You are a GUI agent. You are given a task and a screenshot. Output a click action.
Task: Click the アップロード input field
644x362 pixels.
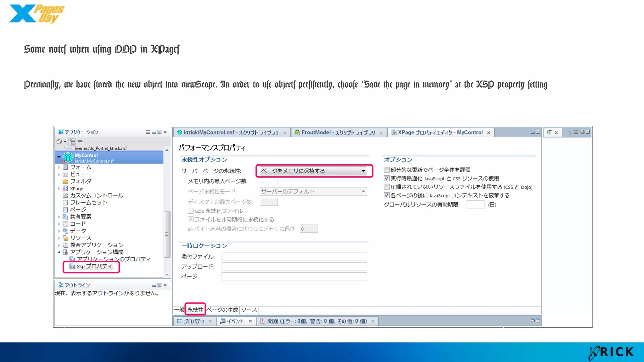click(294, 266)
